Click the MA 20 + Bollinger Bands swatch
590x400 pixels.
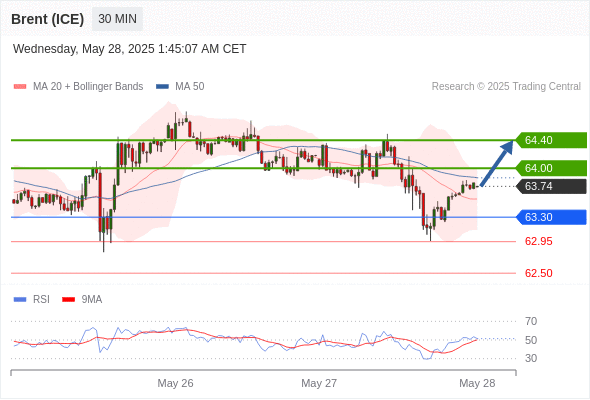coord(20,87)
